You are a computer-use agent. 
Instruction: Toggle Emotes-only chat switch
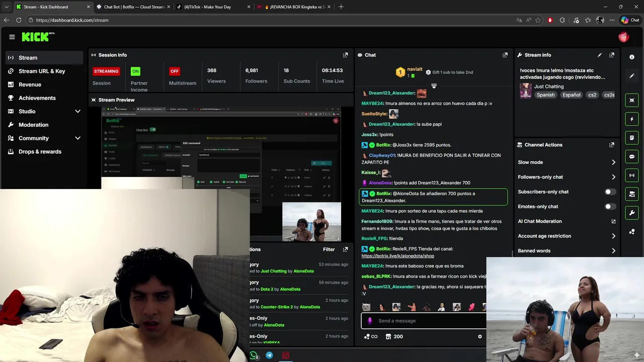tap(609, 207)
